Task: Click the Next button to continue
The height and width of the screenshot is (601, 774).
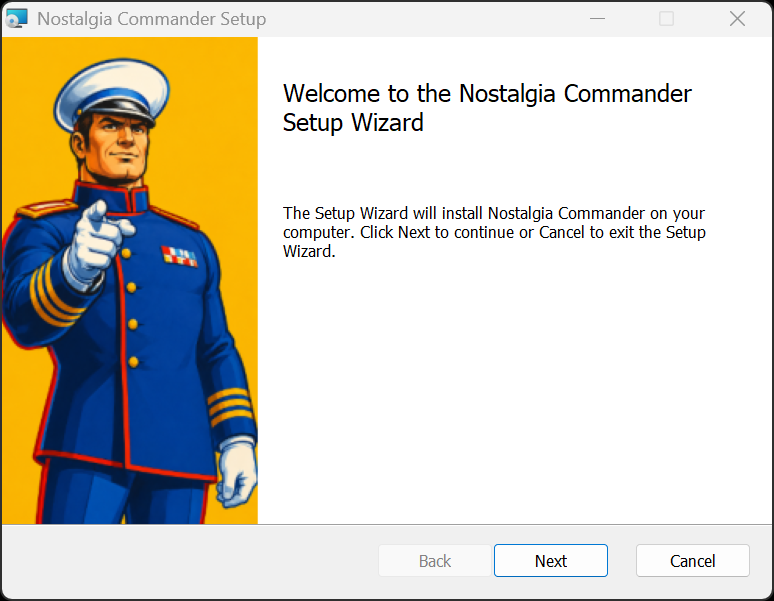Action: pos(550,561)
